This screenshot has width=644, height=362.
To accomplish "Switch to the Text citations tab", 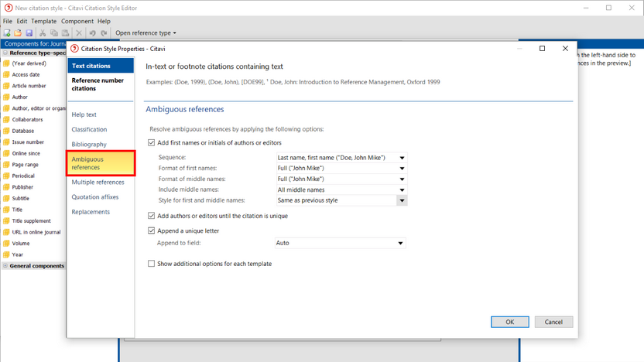I will [101, 66].
